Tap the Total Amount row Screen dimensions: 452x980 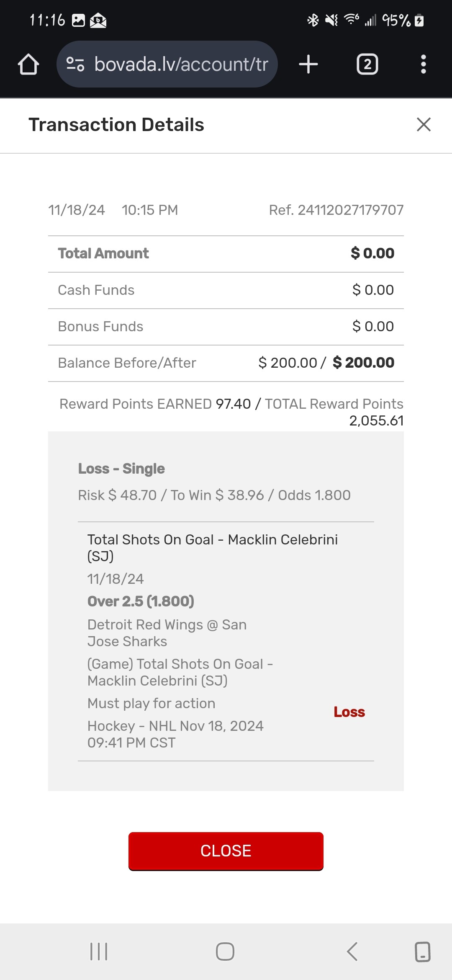click(226, 253)
